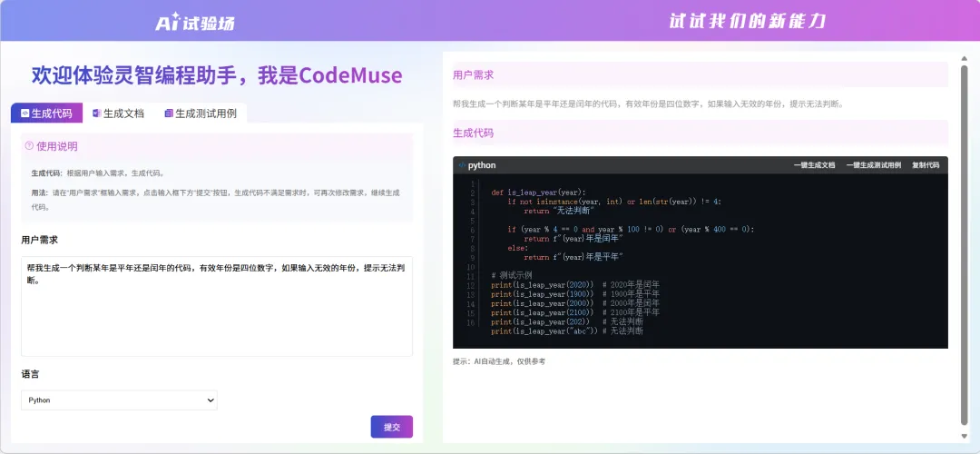980x454 pixels.
Task: Click the code icon beside python
Action: coord(462,165)
